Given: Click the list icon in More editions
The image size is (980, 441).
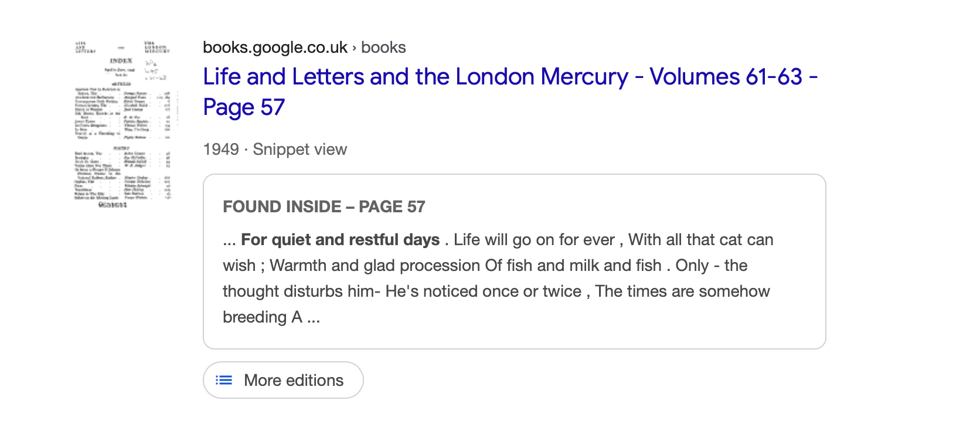Looking at the screenshot, I should click(224, 381).
